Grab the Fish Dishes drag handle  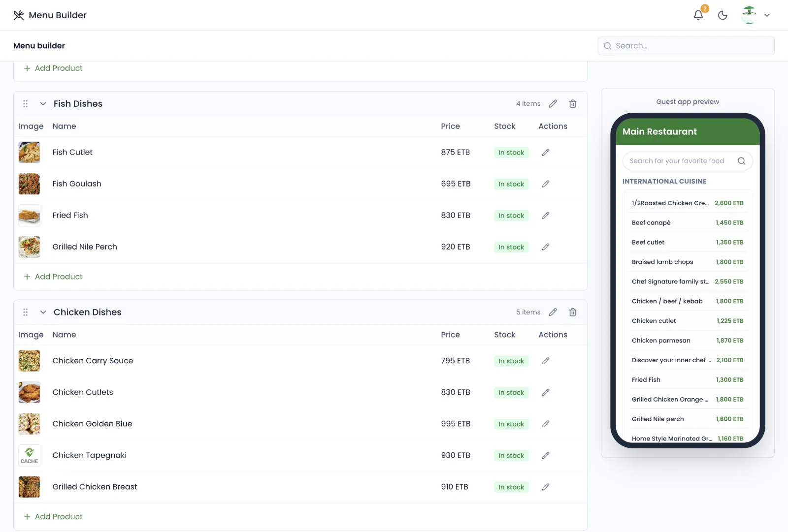click(26, 104)
